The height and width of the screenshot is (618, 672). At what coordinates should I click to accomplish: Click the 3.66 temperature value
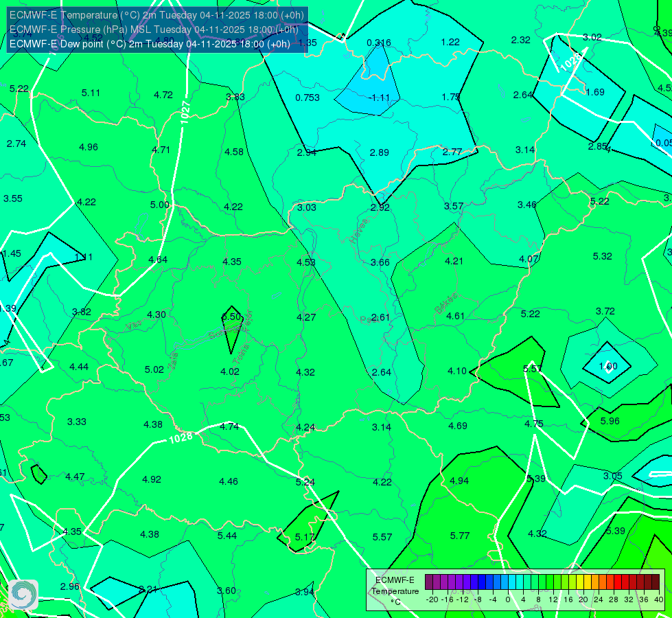point(380,262)
